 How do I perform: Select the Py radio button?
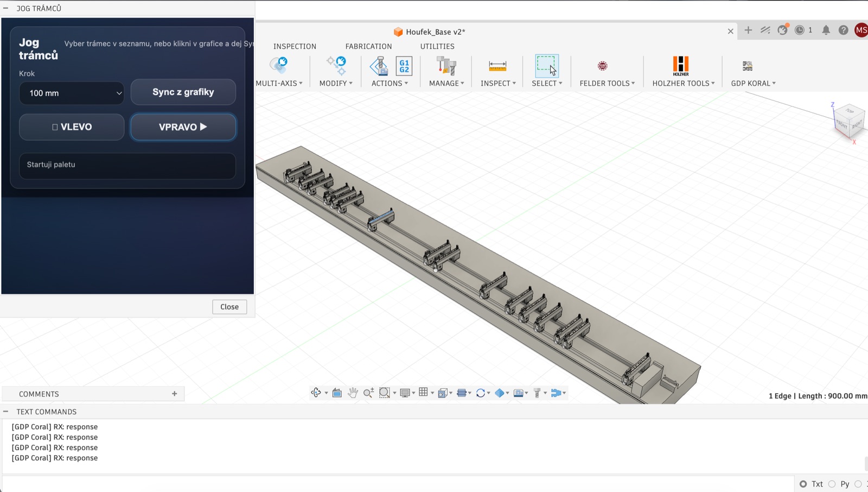(832, 484)
